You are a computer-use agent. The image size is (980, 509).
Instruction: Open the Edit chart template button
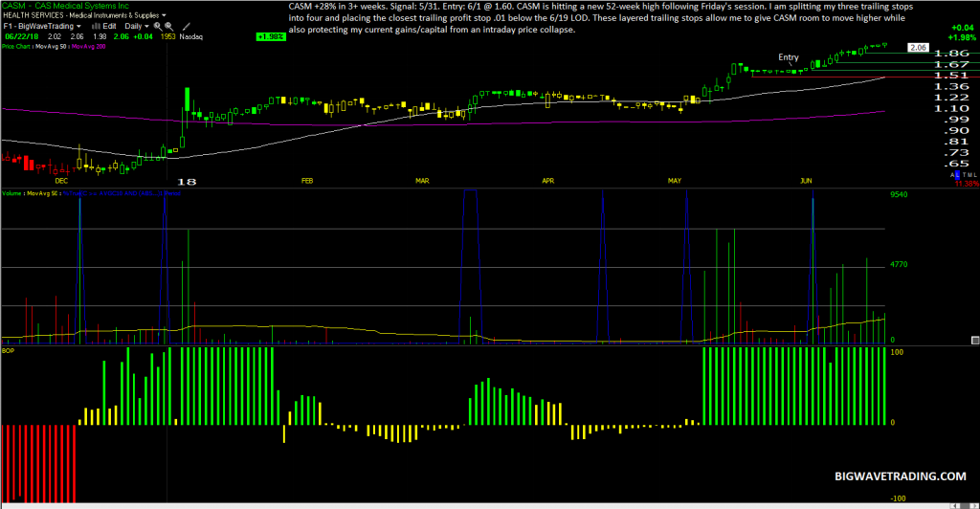tap(109, 26)
